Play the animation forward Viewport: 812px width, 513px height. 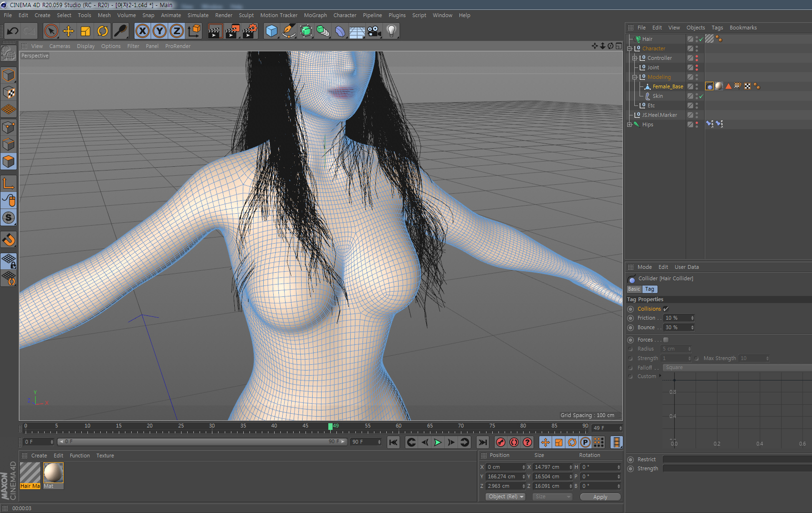pyautogui.click(x=438, y=442)
